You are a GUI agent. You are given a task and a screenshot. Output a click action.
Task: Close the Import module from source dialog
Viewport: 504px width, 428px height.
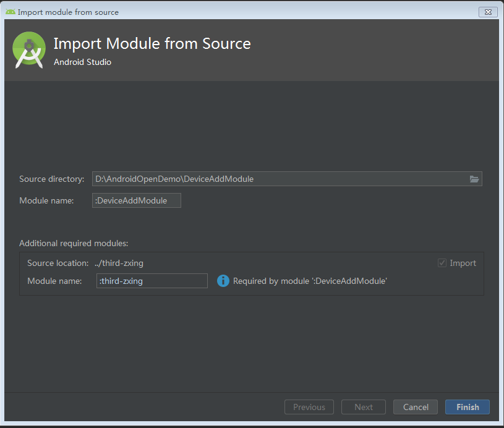click(488, 12)
